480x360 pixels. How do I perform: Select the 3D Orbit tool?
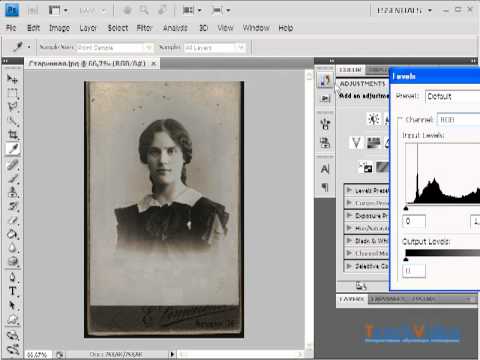(x=12, y=349)
